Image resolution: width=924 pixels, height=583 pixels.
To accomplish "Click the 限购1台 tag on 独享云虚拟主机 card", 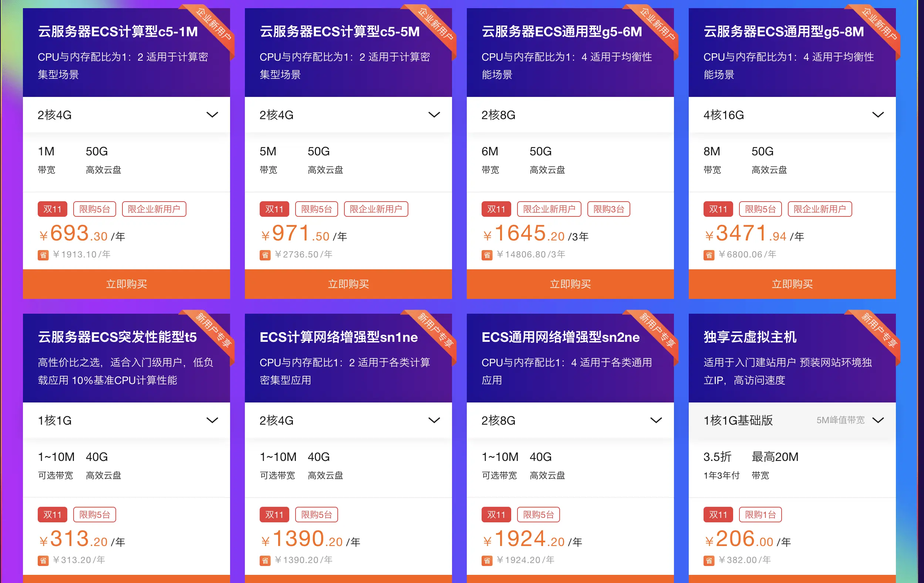I will [760, 514].
